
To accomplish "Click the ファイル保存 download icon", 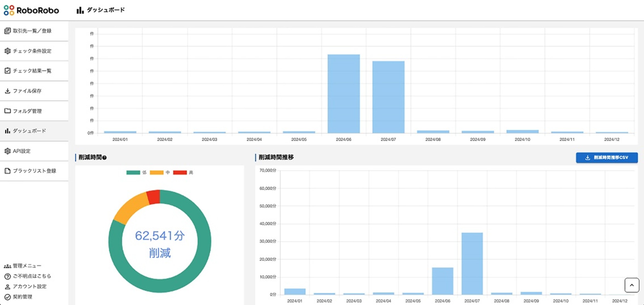I will 7,91.
